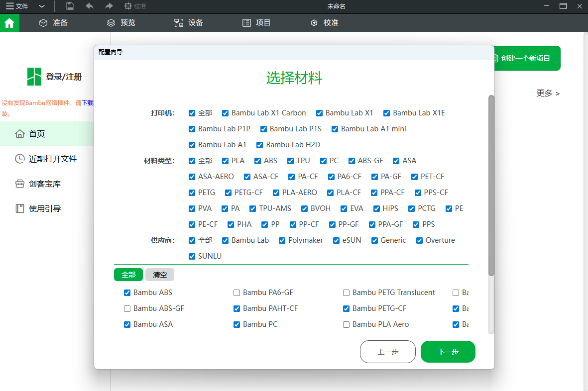Screen dimensions: 588x391
Task: Check the Bambu ABS-GF filament
Action: 127,308
